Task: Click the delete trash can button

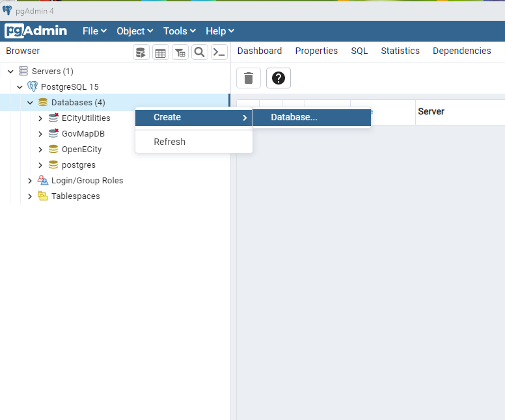Action: (x=249, y=78)
